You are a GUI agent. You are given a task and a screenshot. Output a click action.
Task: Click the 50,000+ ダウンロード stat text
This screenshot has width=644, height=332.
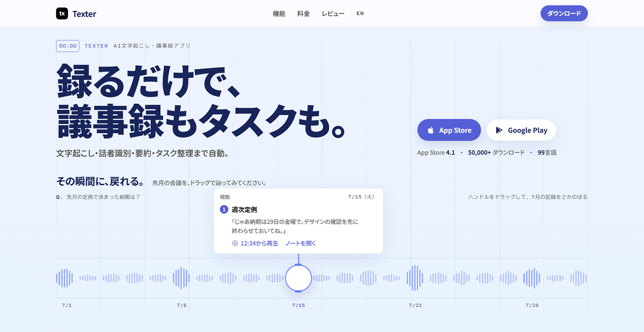click(x=496, y=153)
